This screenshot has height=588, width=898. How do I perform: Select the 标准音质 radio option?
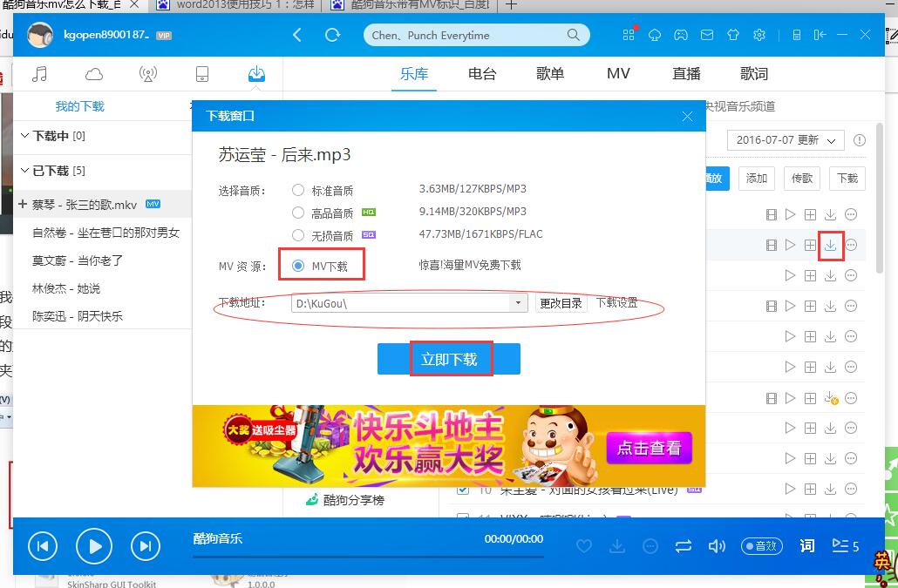(298, 190)
